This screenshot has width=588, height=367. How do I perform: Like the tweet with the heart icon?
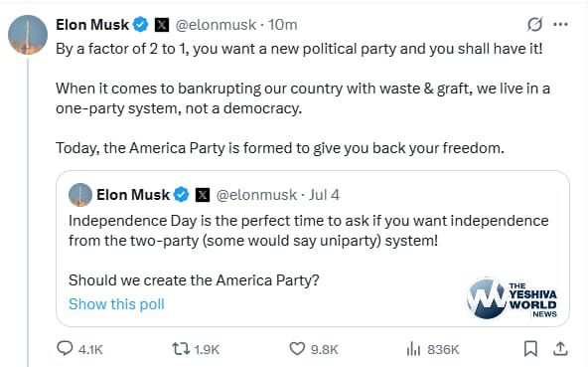pos(297,349)
